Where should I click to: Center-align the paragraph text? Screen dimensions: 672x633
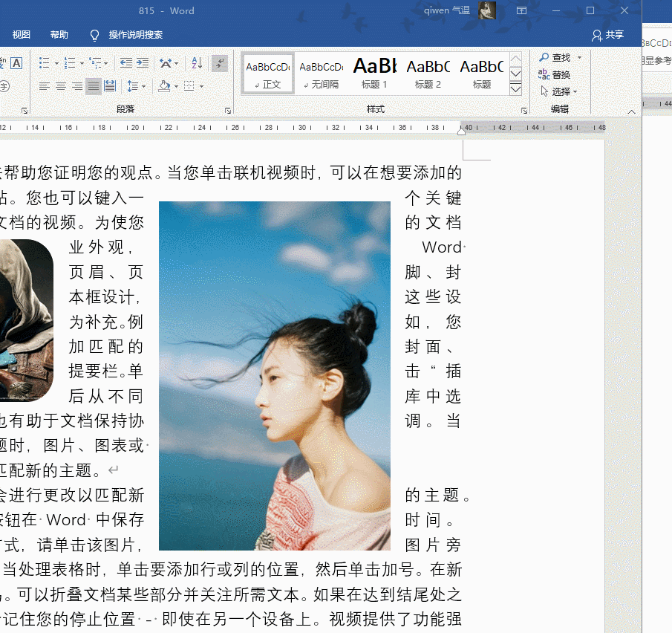coord(61,86)
